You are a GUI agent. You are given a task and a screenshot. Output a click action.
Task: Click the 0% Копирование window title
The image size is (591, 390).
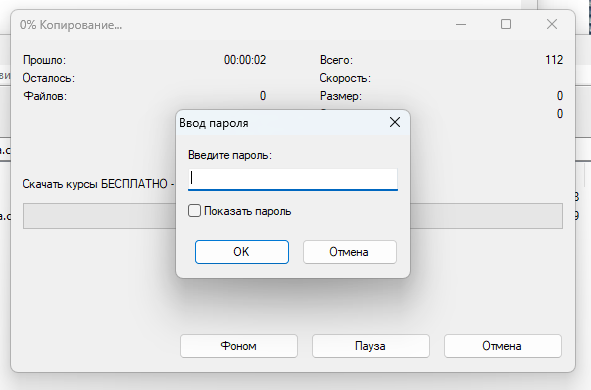coord(71,25)
